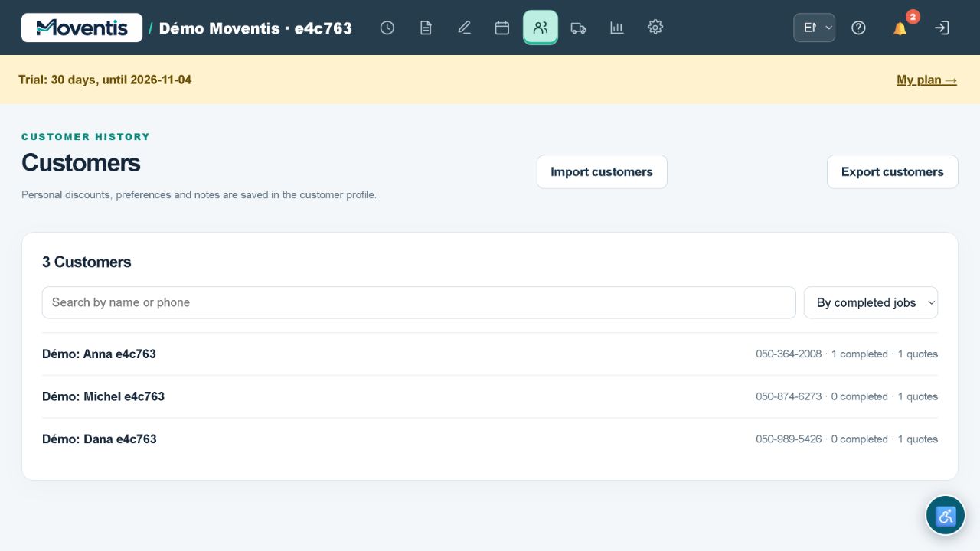Open the help question mark icon
Screen dimensions: 980x551
(x=859, y=28)
